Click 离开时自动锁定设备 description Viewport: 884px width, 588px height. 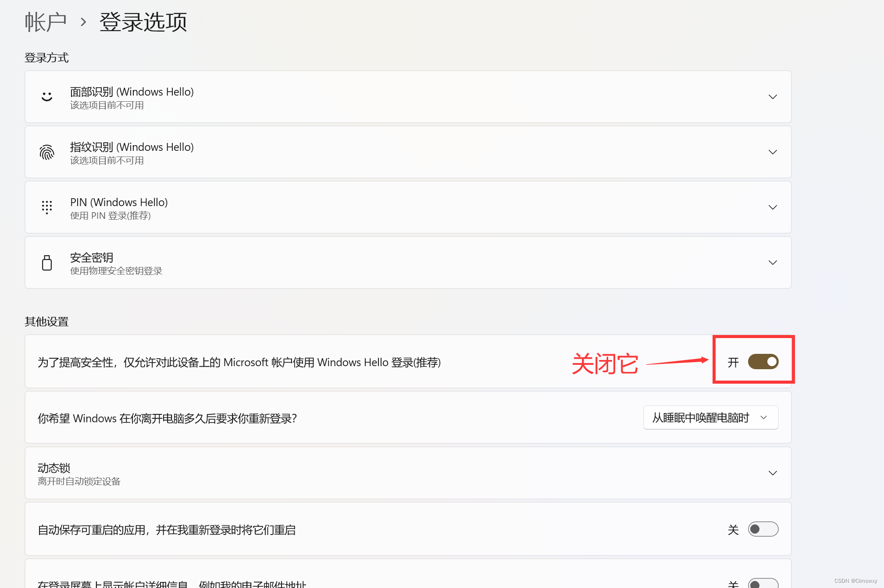(79, 481)
